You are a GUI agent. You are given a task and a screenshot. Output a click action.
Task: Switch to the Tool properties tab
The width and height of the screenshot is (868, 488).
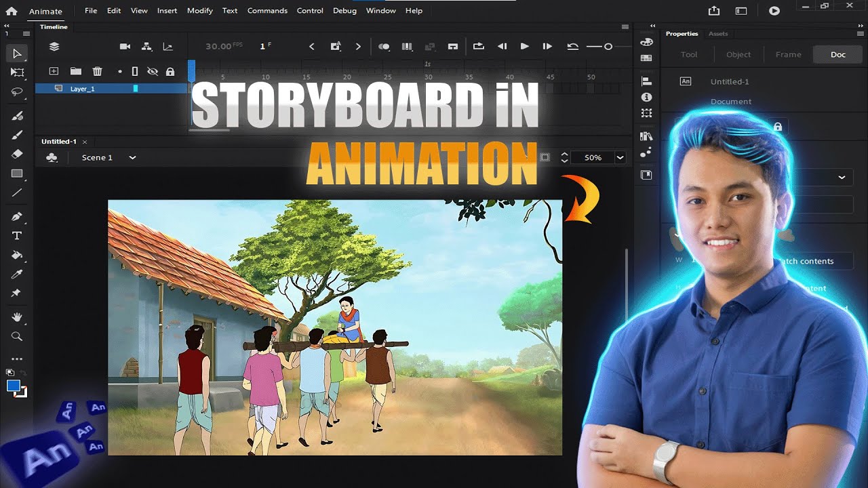click(x=689, y=55)
